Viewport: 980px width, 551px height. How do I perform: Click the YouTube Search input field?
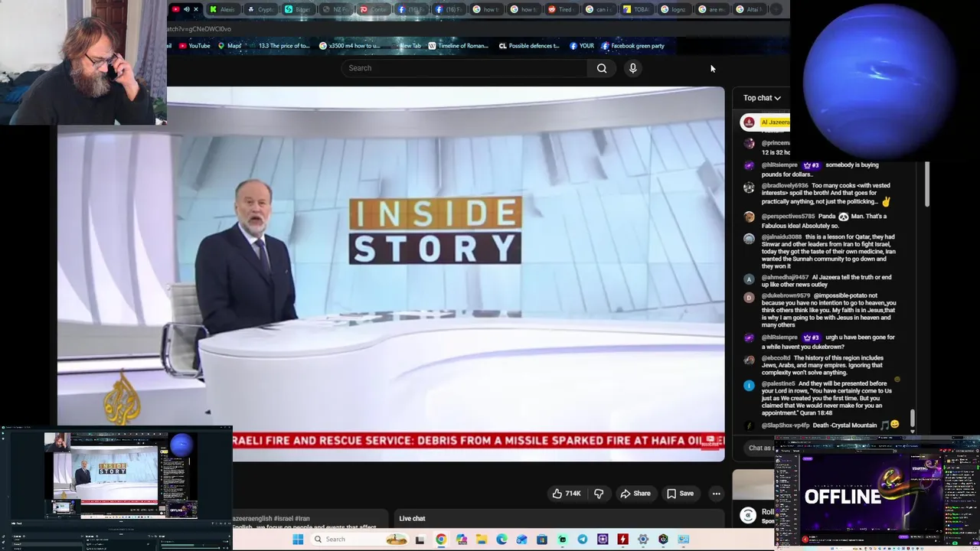[465, 68]
